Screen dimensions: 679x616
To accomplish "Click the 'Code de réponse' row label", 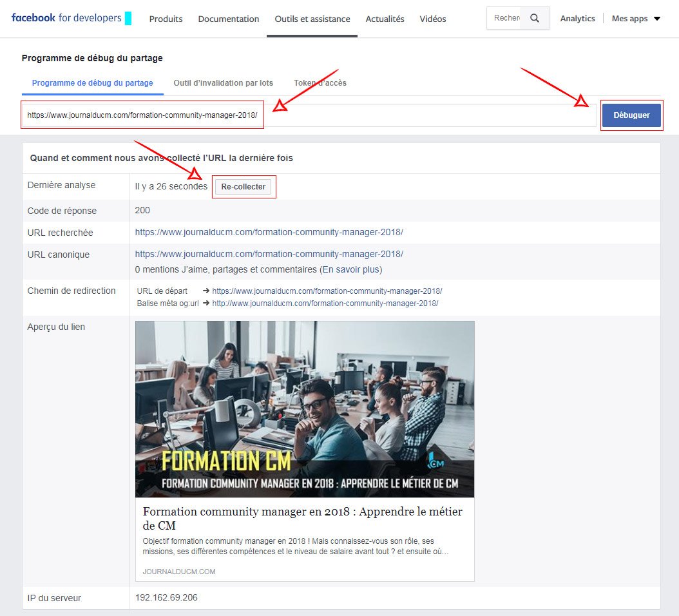I will [62, 211].
